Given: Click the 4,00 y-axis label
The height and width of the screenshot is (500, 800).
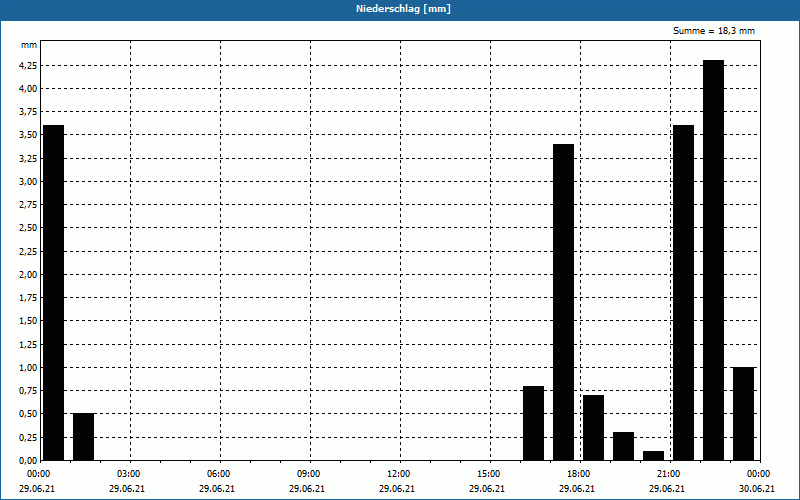Looking at the screenshot, I should pos(28,89).
